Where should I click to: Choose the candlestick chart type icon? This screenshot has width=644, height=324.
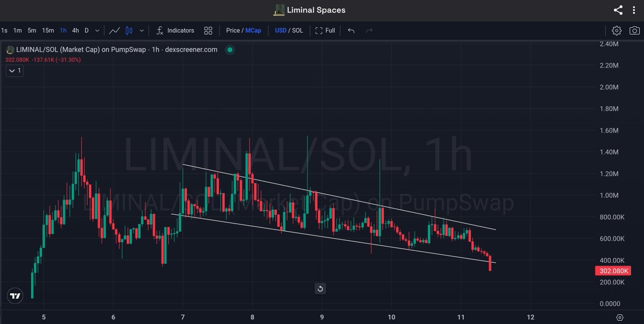coord(129,31)
